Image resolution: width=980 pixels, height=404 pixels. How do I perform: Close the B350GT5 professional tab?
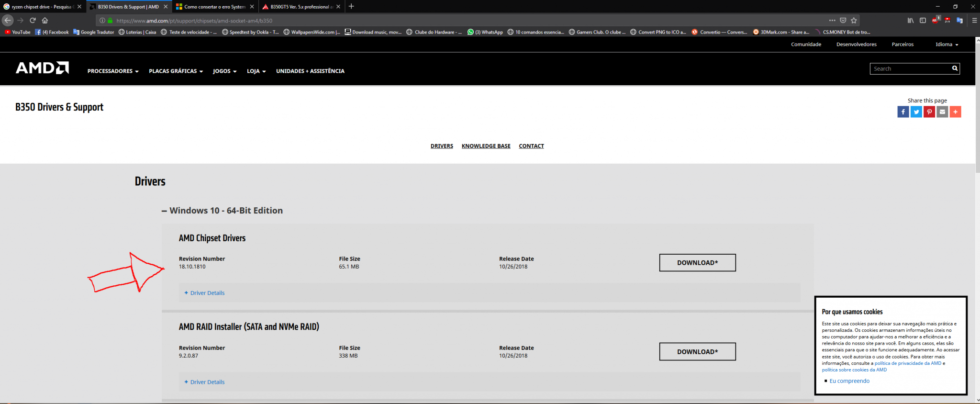pos(338,7)
